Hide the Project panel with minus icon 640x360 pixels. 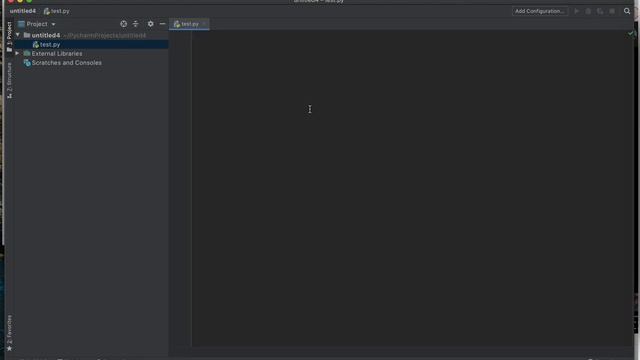click(162, 24)
